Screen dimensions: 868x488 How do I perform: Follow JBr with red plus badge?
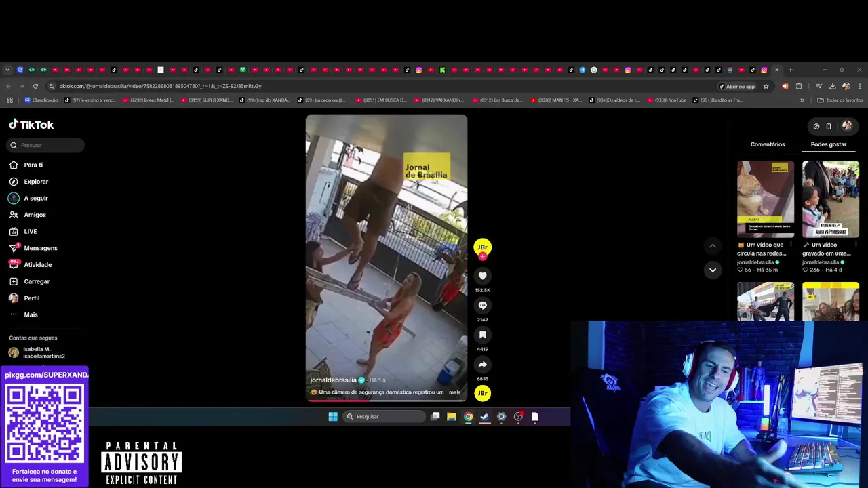tap(482, 256)
